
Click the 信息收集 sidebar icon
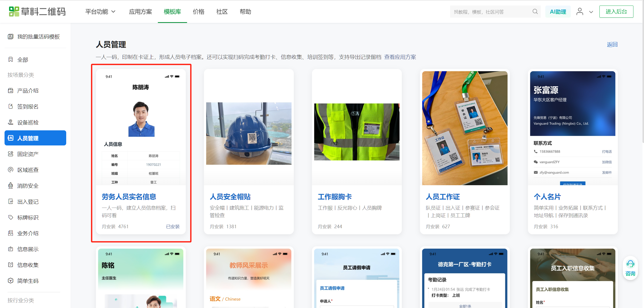tap(11, 265)
